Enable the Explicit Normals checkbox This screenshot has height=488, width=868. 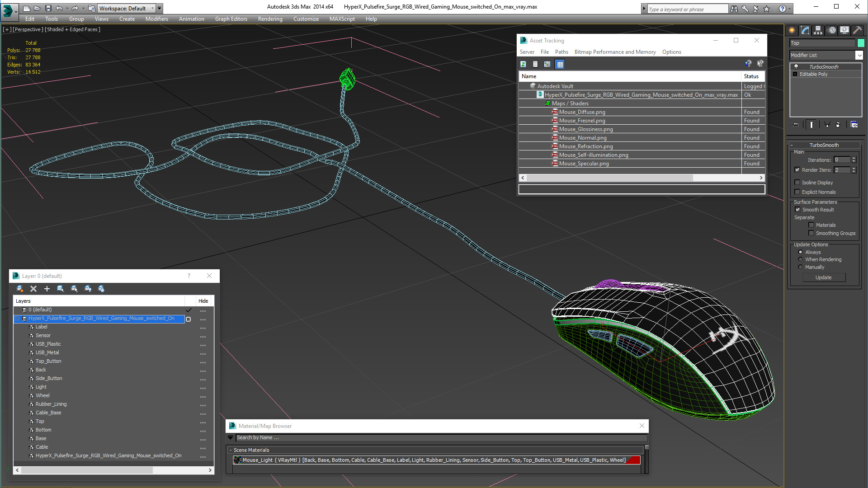coord(797,192)
